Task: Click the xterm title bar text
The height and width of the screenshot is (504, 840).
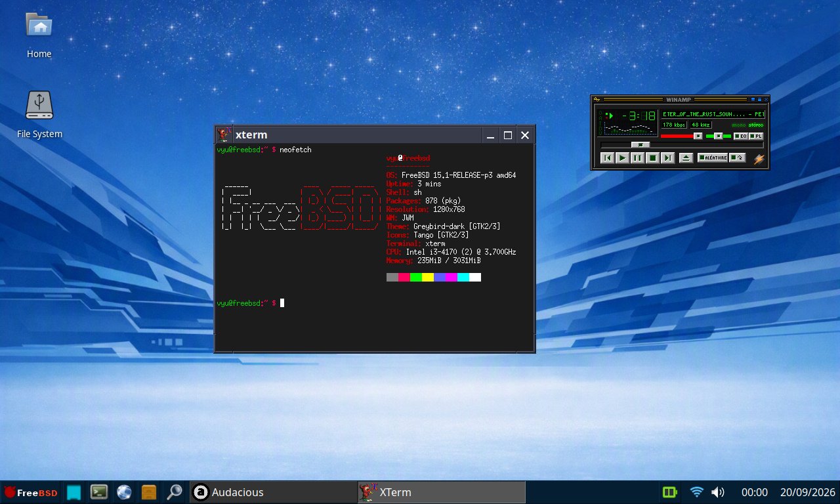Action: 251,135
